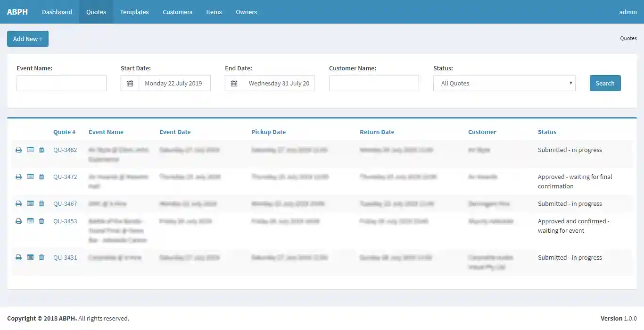Click the printer icon for QU-3467
This screenshot has width=644, height=330.
[x=18, y=204]
